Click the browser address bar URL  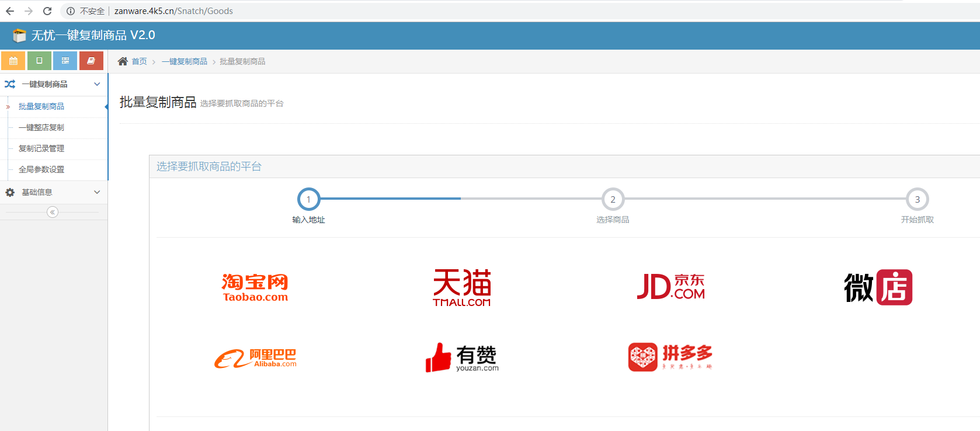coord(173,11)
